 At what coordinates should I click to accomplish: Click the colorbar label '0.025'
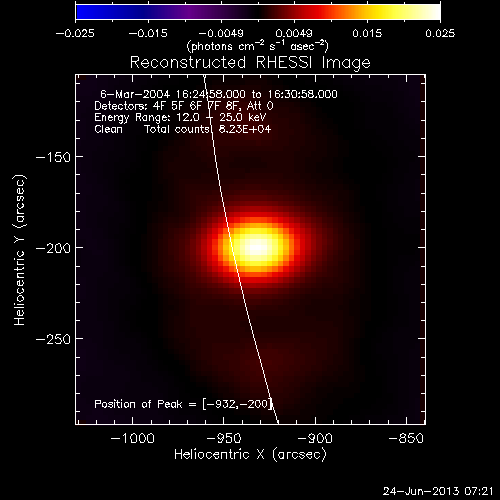point(440,33)
